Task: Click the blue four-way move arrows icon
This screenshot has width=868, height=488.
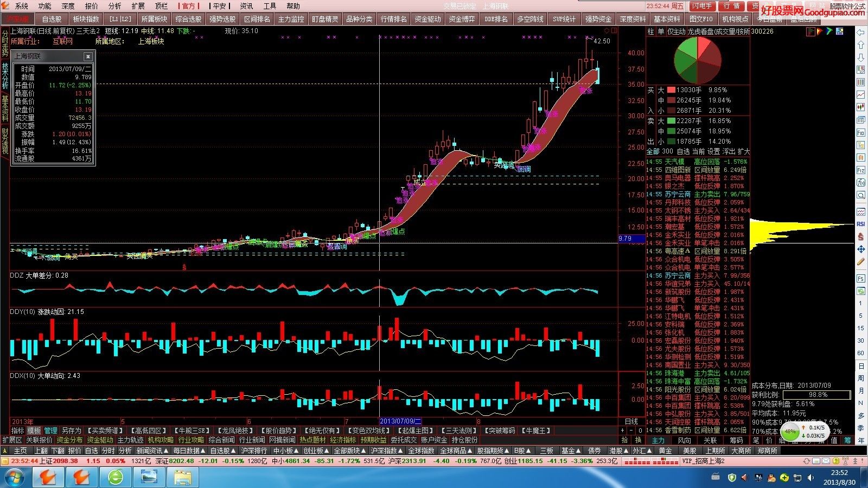Action: 861,249
